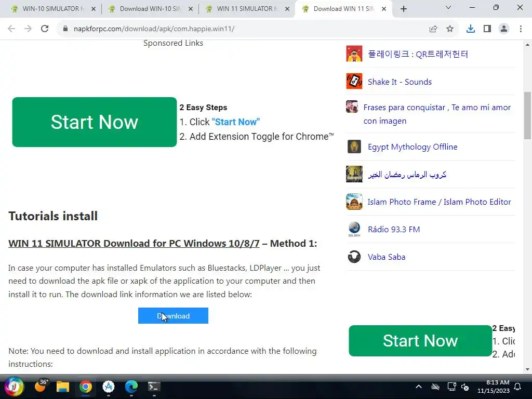Image resolution: width=532 pixels, height=399 pixels.
Task: Click Frases para conquistar app icon
Action: tap(352, 107)
